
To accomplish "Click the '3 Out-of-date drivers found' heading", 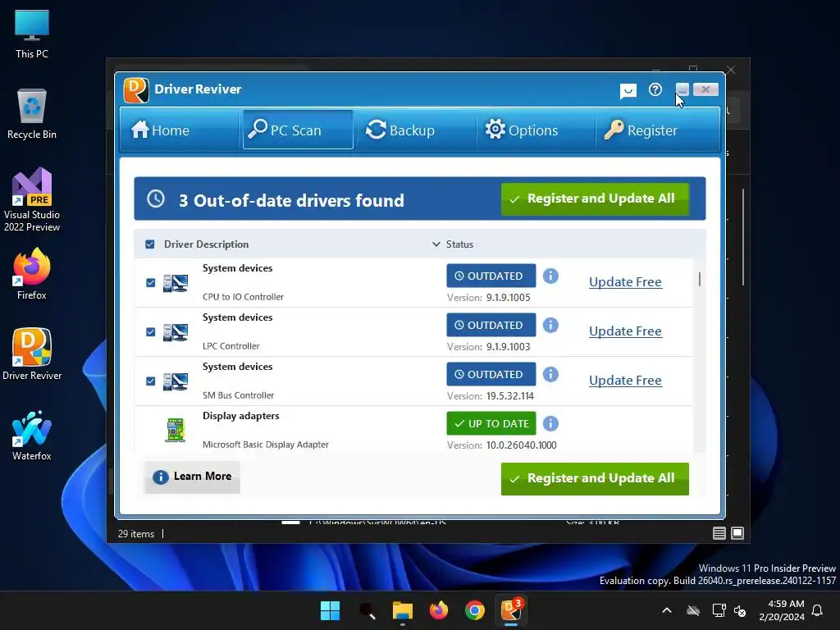I will [291, 200].
